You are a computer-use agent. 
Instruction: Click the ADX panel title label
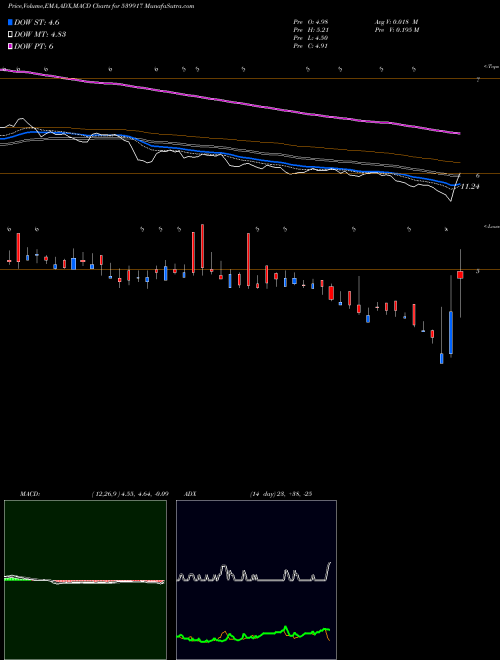pyautogui.click(x=190, y=494)
